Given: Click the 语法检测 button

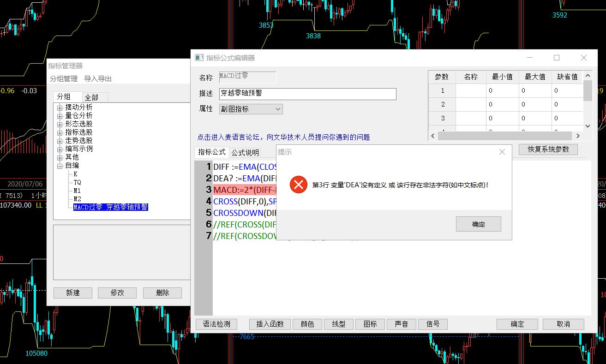Looking at the screenshot, I should pyautogui.click(x=216, y=324).
